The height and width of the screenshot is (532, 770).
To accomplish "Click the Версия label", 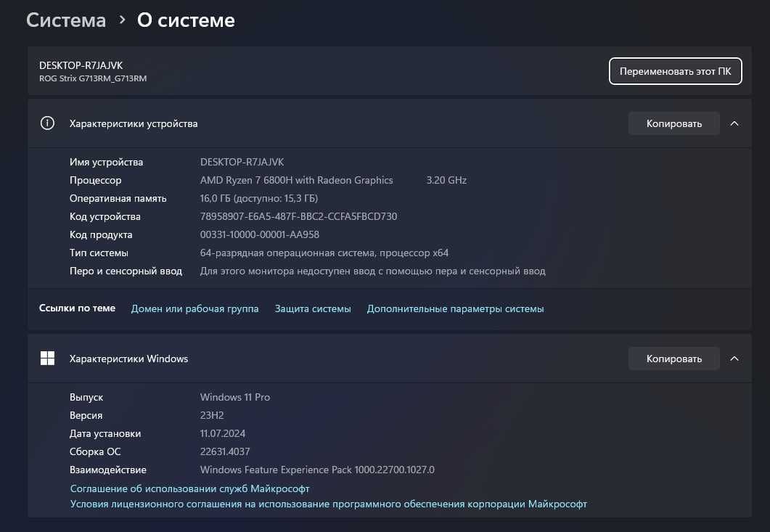I will [86, 415].
